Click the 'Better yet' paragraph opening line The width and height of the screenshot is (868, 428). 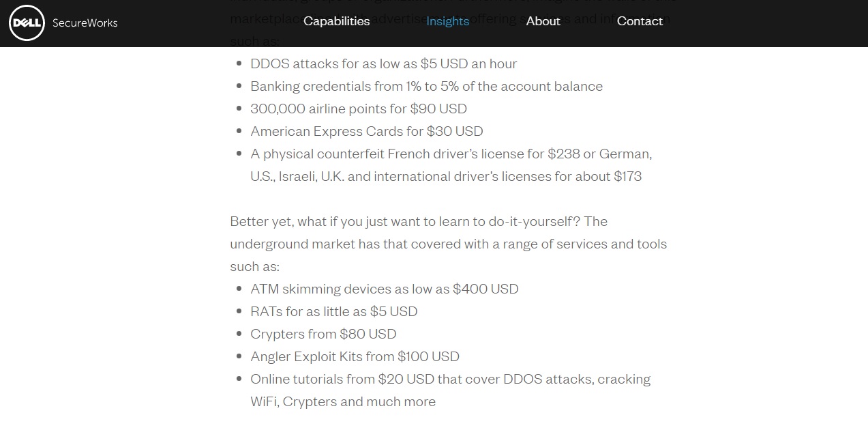(419, 221)
